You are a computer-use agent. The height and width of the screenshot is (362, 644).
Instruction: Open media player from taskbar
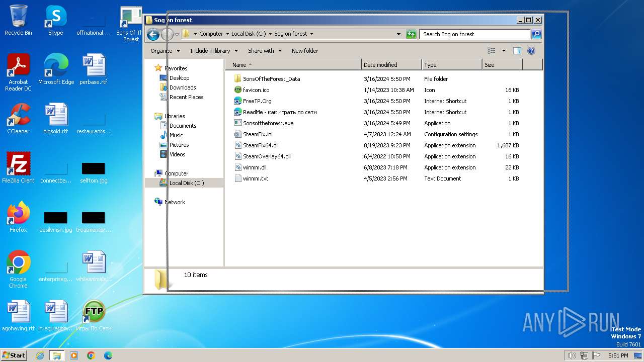(74, 355)
